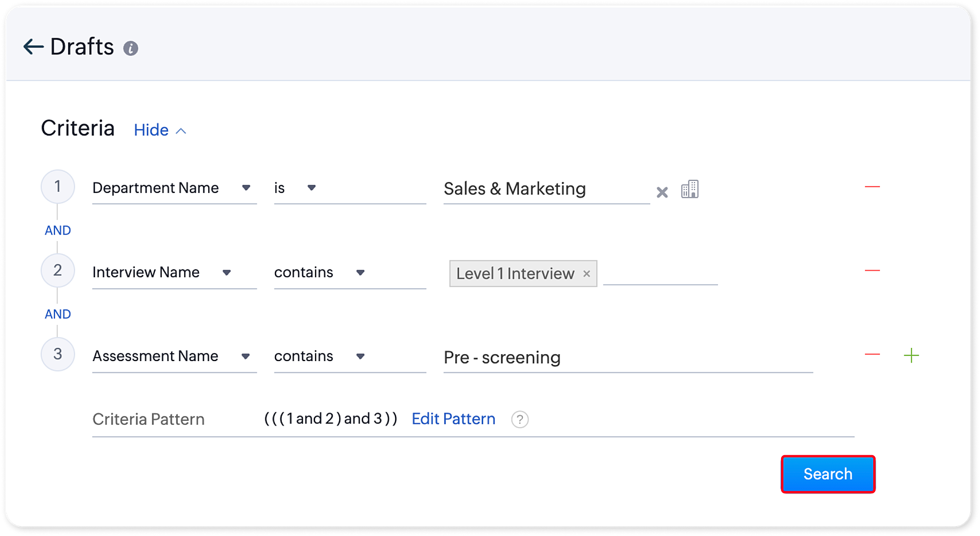Toggle the second AND operator

58,314
